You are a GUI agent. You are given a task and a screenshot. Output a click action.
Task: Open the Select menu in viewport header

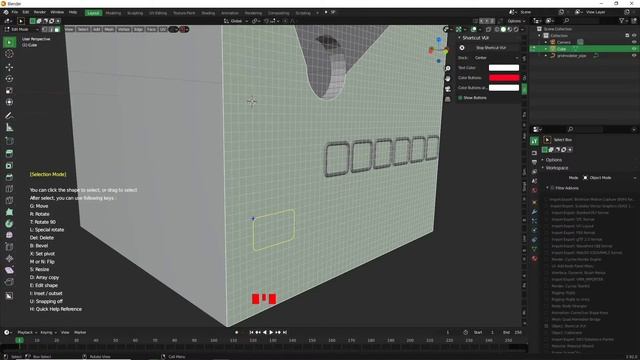tap(82, 29)
